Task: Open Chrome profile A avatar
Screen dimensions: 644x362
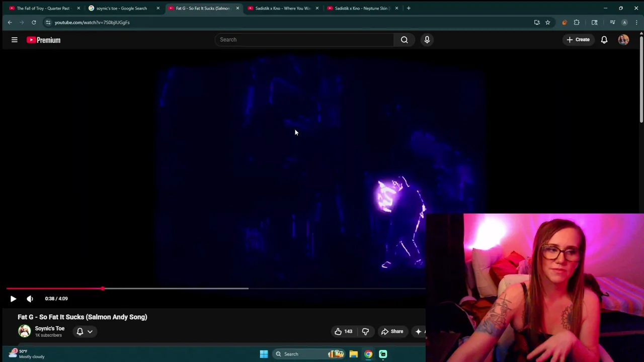Action: click(624, 22)
